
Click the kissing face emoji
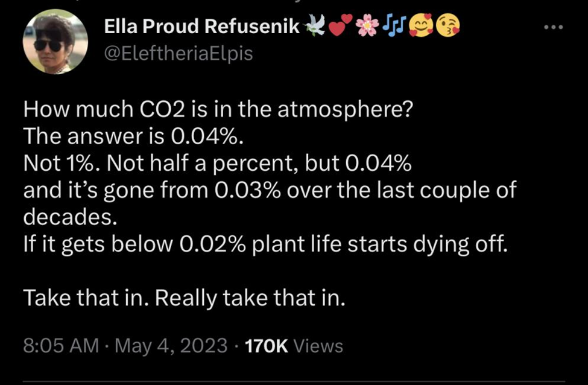[x=447, y=25]
